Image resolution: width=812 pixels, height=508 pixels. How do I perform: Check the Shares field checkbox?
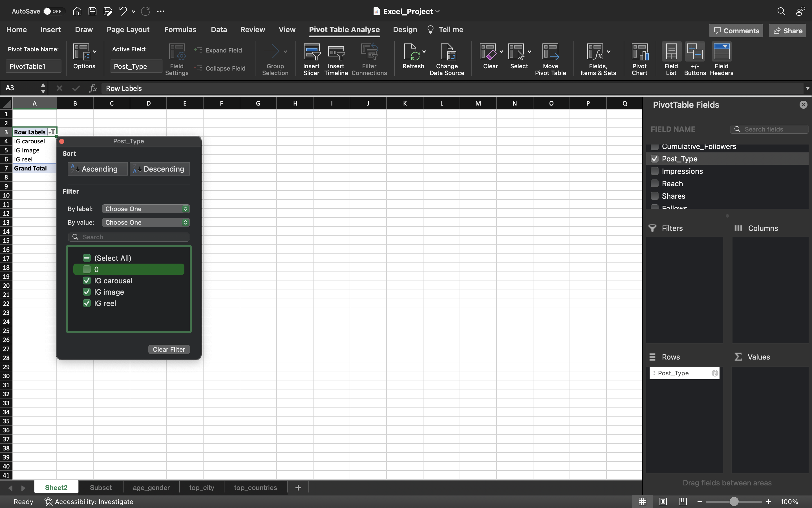click(654, 196)
